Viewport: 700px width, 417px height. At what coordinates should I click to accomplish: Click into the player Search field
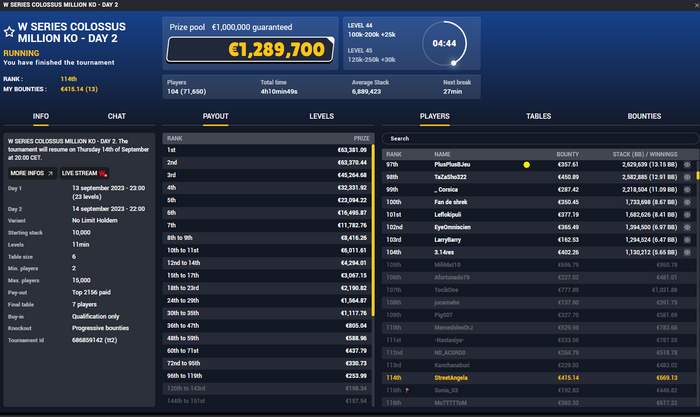pyautogui.click(x=540, y=138)
